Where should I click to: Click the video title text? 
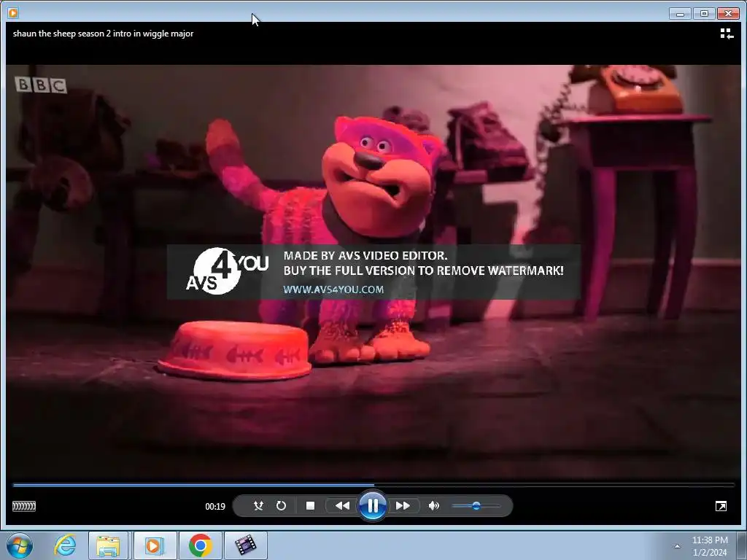pyautogui.click(x=103, y=34)
